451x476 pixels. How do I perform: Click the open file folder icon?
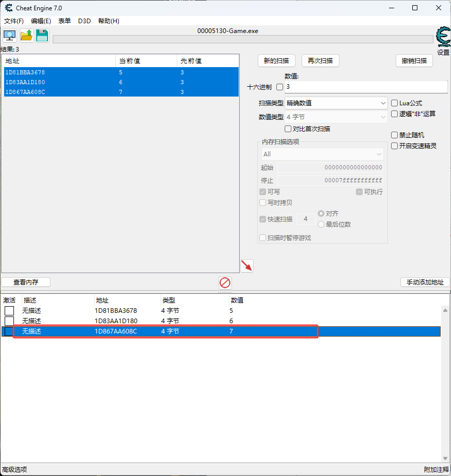click(x=26, y=36)
